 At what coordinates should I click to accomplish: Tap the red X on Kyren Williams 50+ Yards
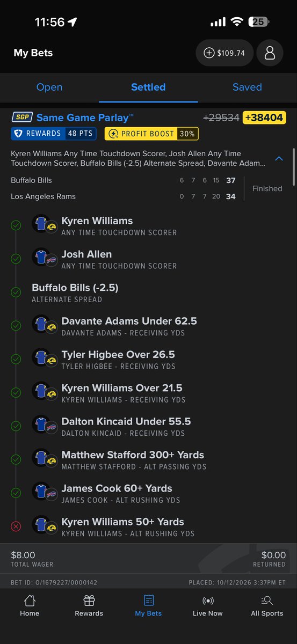coord(16,526)
